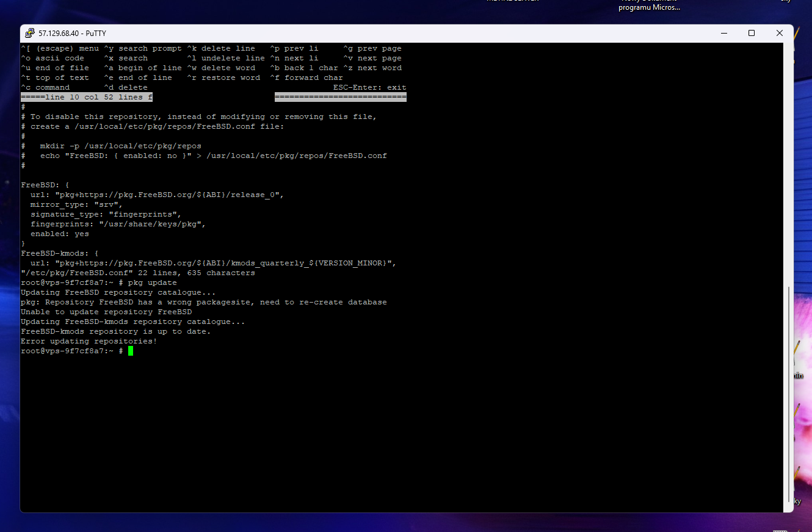Click the "enabled: yes" config line
The image size is (812, 532).
coord(59,234)
